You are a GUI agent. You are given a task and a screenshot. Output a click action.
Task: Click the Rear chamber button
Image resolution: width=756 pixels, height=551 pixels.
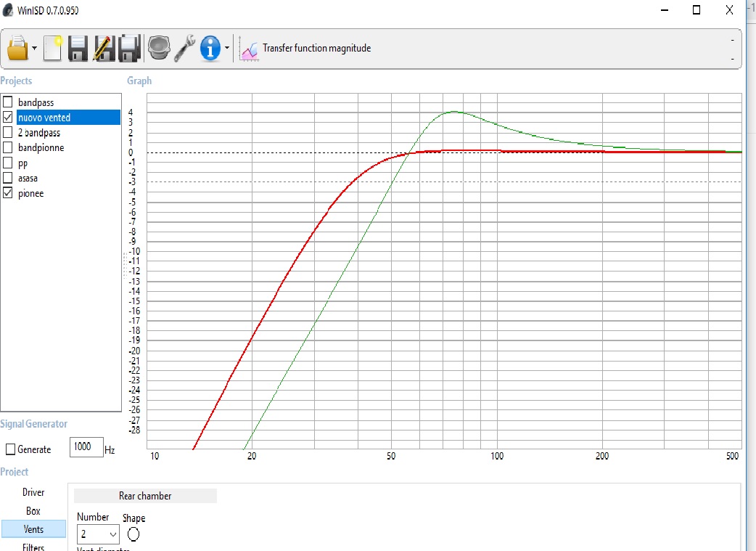coord(145,496)
